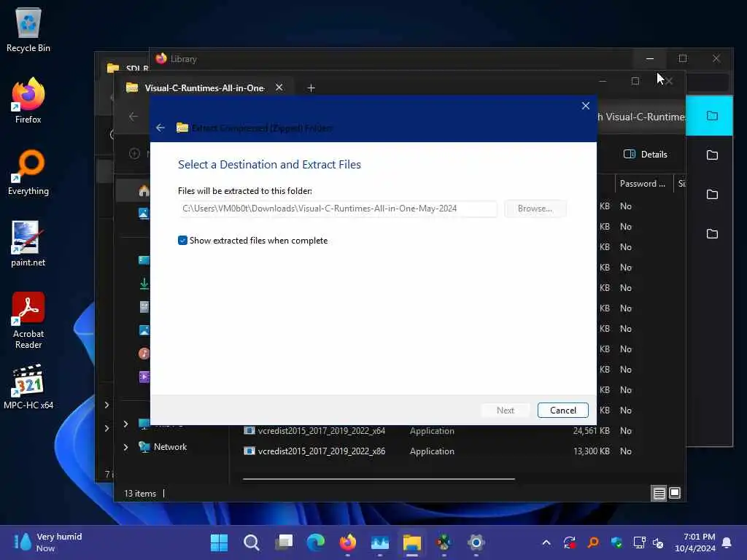Select the vcredist2015_2017_2019_2022_x64 file

pyautogui.click(x=321, y=430)
